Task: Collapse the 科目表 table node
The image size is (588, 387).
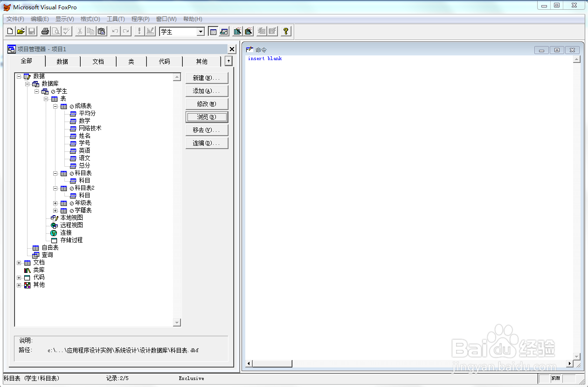Action: pos(55,173)
